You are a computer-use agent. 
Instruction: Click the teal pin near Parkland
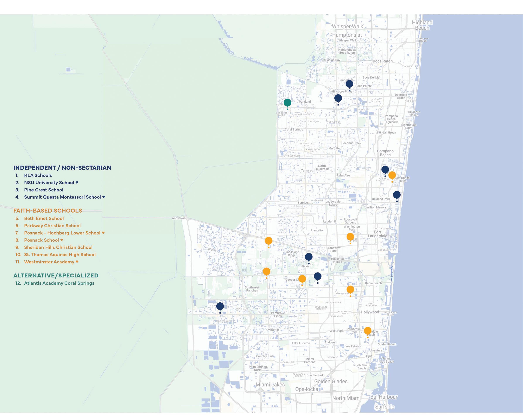[287, 103]
